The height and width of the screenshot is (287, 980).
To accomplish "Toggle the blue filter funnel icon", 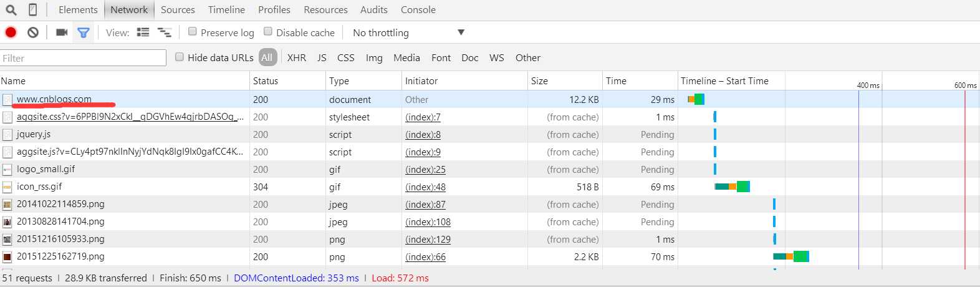I will [x=83, y=32].
